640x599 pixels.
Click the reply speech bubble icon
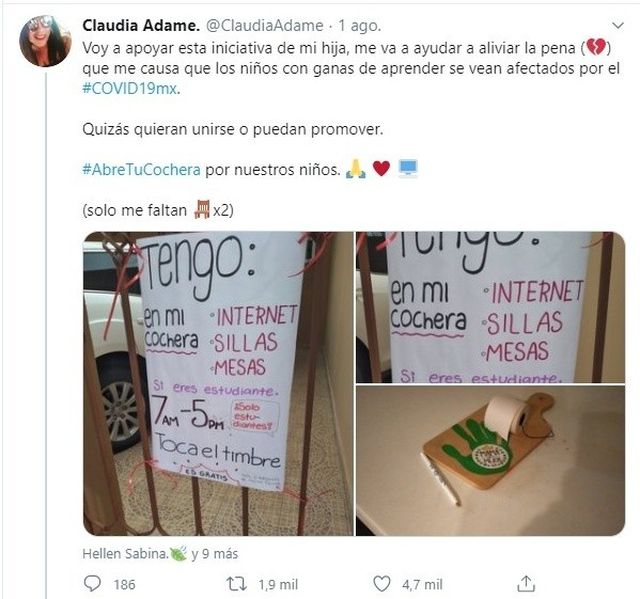(92, 583)
